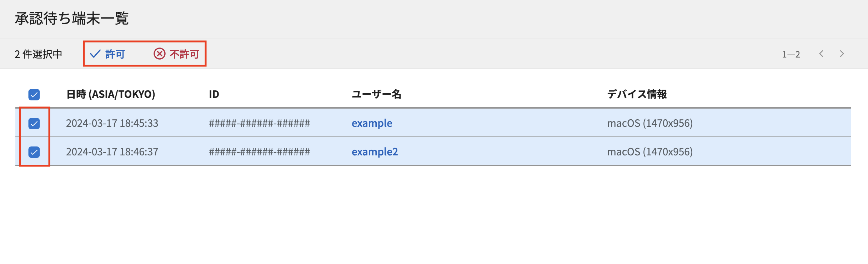Click the 1—2 pagination range indicator
This screenshot has height=264, width=868.
click(x=791, y=54)
